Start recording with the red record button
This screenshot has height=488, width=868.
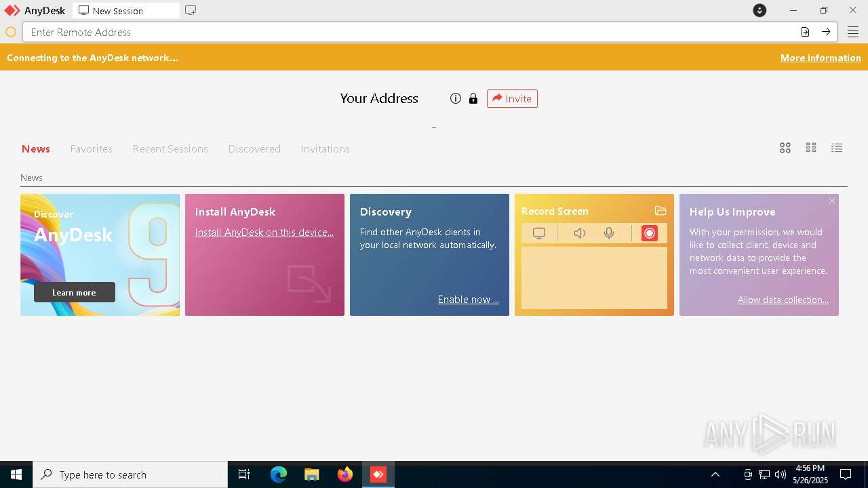tap(650, 233)
